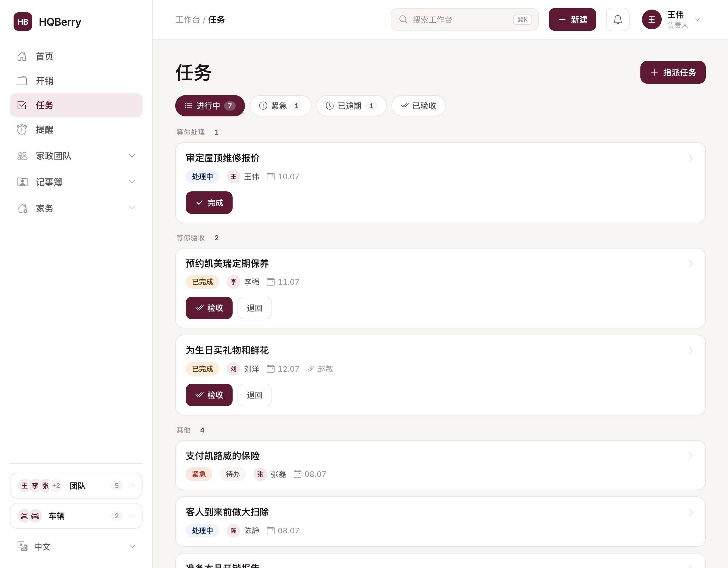Open task 支付凯路威的保险 title

coord(223,456)
